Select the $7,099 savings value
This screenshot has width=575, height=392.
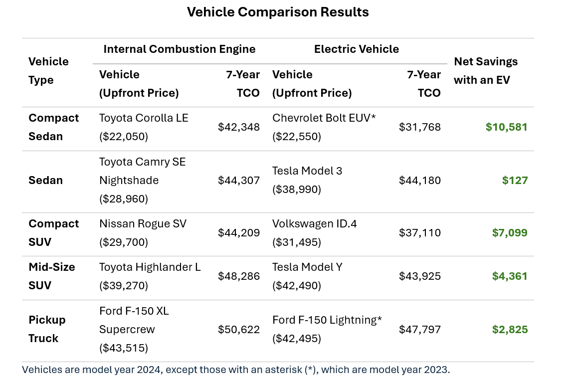(x=510, y=233)
